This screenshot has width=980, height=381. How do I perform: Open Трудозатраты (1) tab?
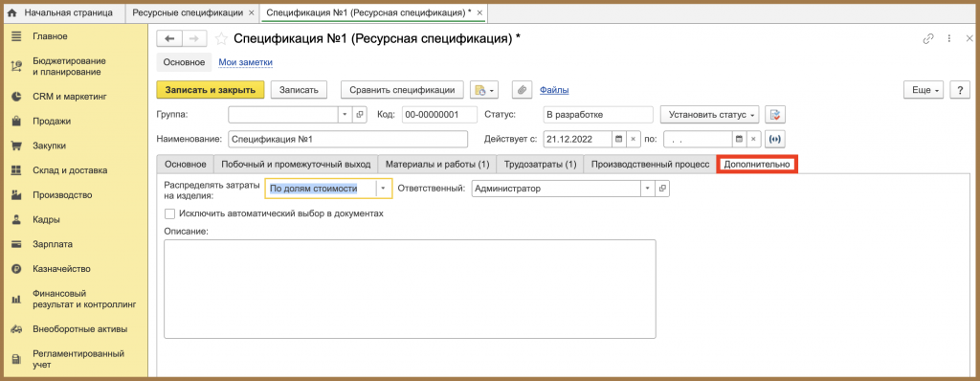(x=540, y=164)
